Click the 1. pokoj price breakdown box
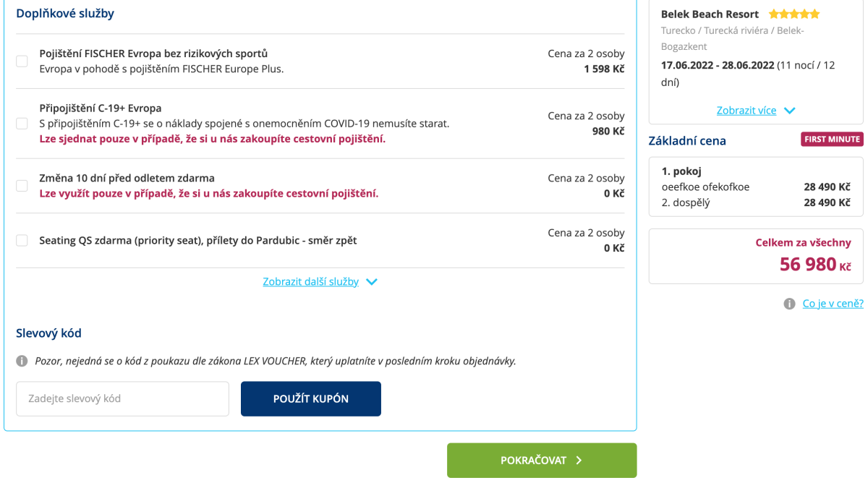 (756, 187)
